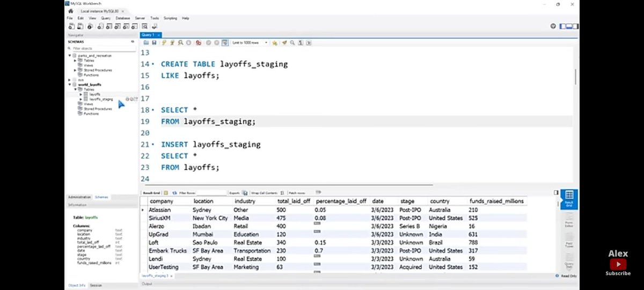Toggle invisible characters icon in query toolbar
This screenshot has width=644, height=290.
(301, 42)
